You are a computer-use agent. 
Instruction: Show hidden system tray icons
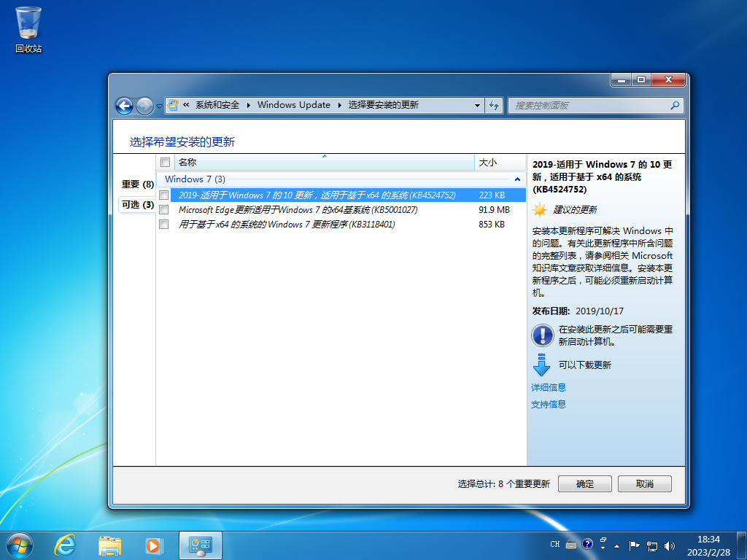617,545
